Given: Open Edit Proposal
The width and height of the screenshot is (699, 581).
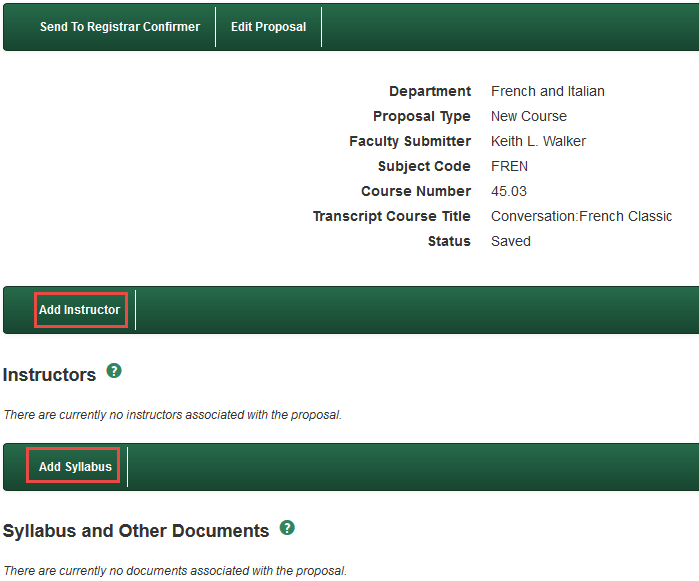Looking at the screenshot, I should 268,27.
